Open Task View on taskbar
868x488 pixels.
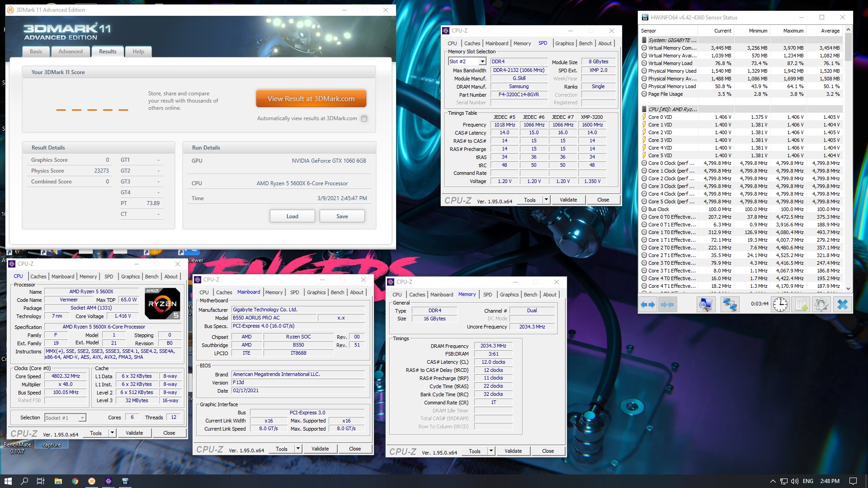(x=41, y=481)
